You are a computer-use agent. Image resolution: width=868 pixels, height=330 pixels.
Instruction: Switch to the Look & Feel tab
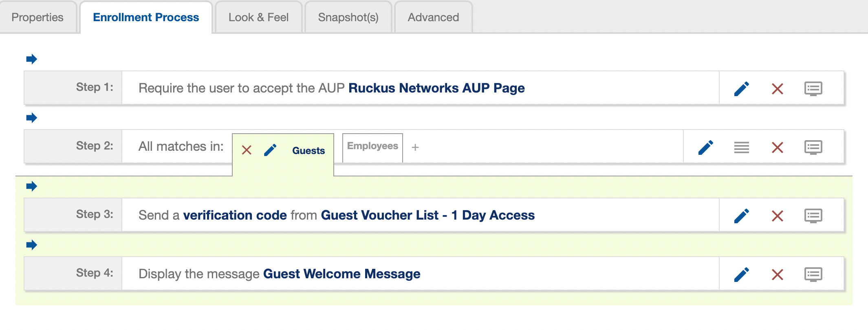tap(258, 17)
